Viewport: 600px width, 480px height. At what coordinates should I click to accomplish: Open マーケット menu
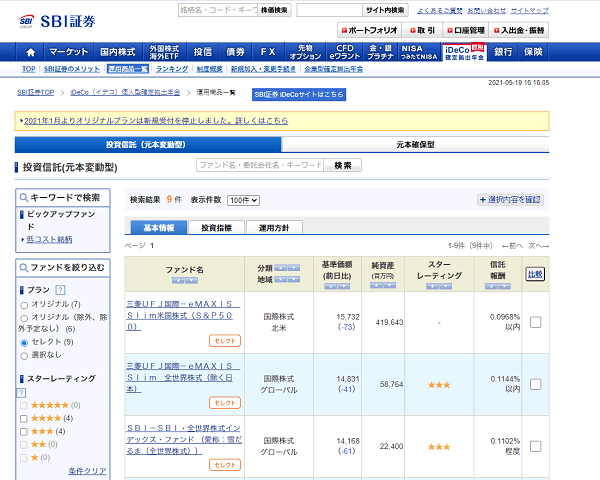click(69, 52)
